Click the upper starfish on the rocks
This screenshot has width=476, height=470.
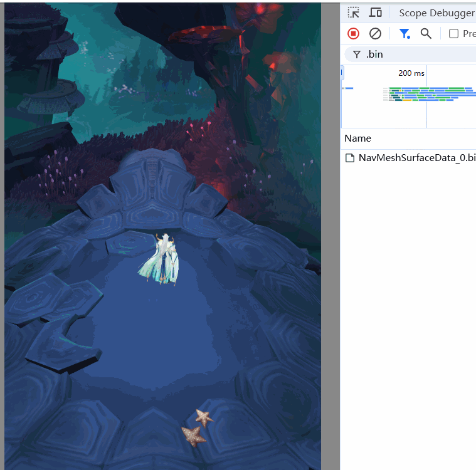point(204,417)
